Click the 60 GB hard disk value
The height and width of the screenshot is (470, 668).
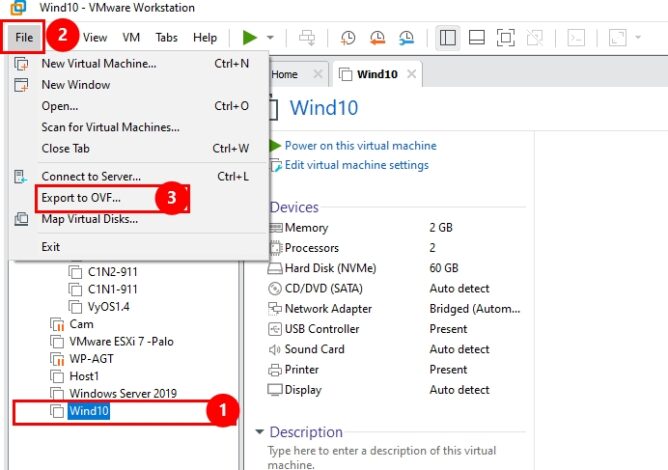tap(444, 268)
